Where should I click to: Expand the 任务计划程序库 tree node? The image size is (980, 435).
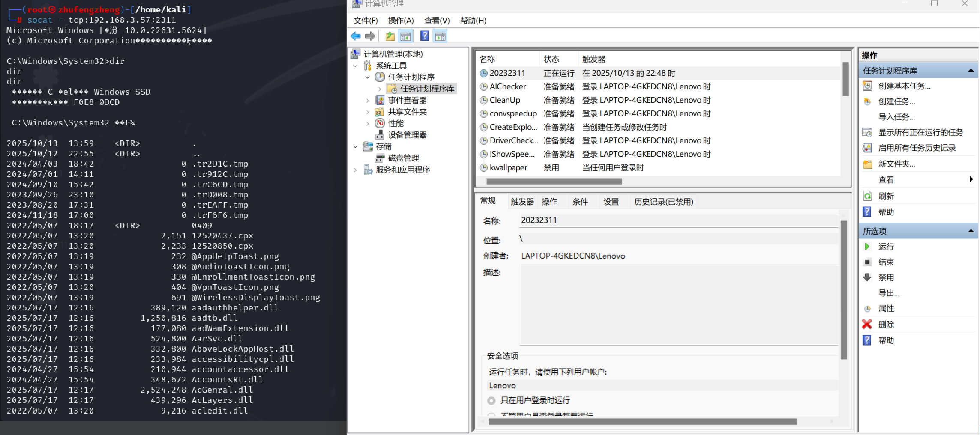coord(380,89)
